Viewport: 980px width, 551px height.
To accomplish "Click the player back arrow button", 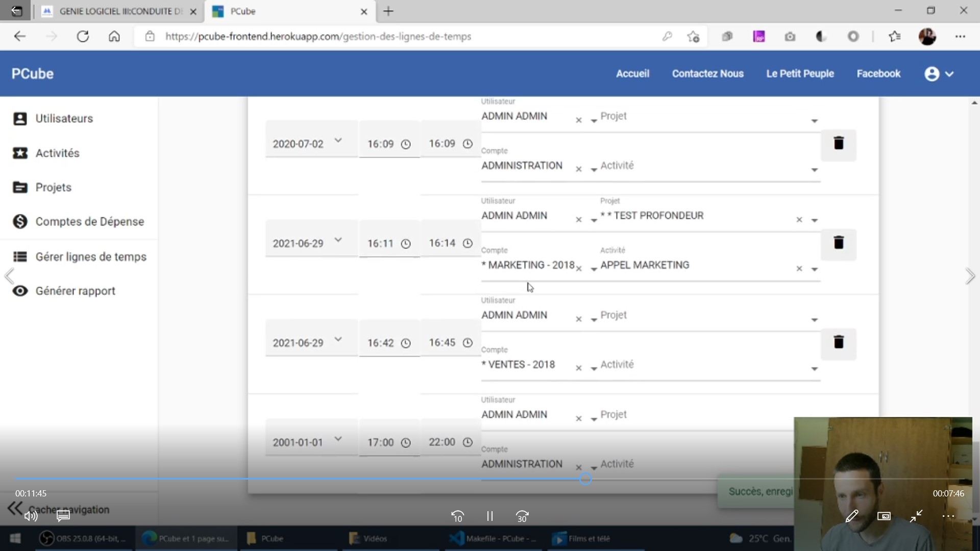I will [x=16, y=11].
